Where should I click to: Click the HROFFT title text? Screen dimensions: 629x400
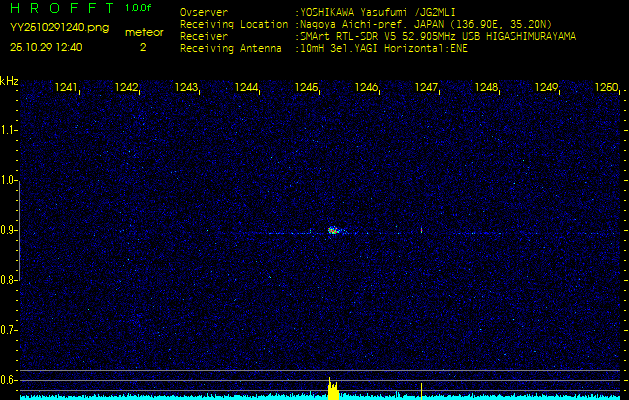(60, 8)
